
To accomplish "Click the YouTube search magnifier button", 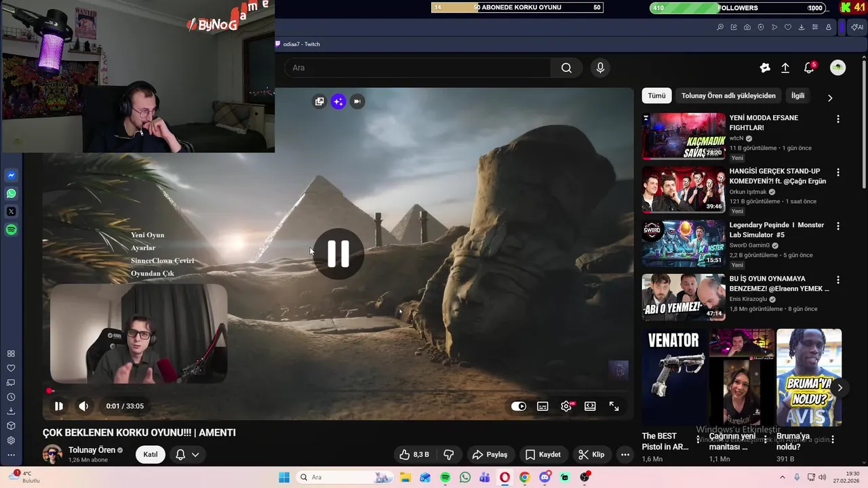I will [x=566, y=68].
